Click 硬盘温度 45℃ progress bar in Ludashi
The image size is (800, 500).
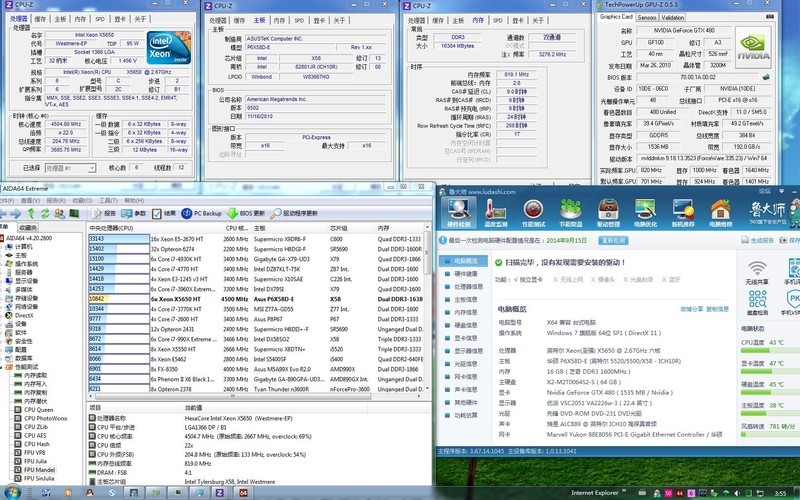coord(769,392)
